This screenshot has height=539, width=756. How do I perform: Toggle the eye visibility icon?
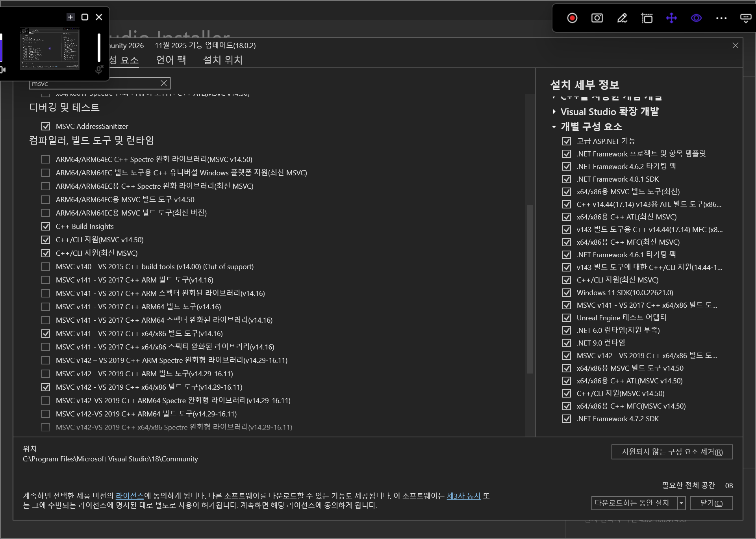[696, 18]
